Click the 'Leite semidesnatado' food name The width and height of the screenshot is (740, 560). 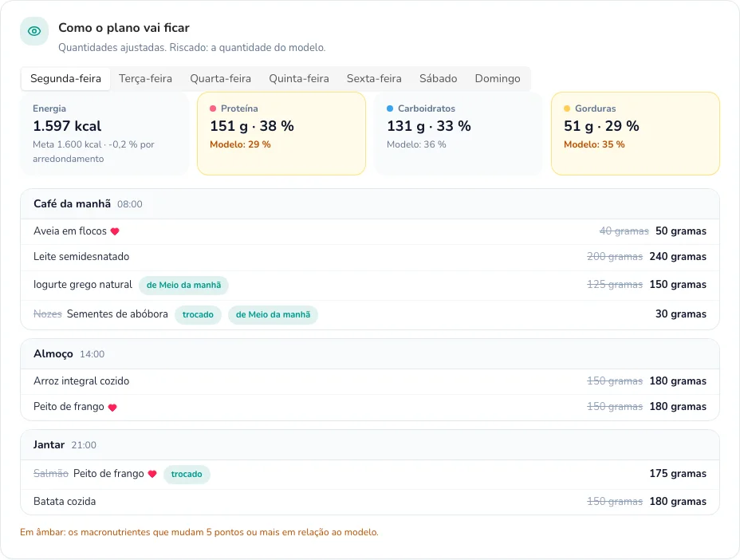click(81, 257)
